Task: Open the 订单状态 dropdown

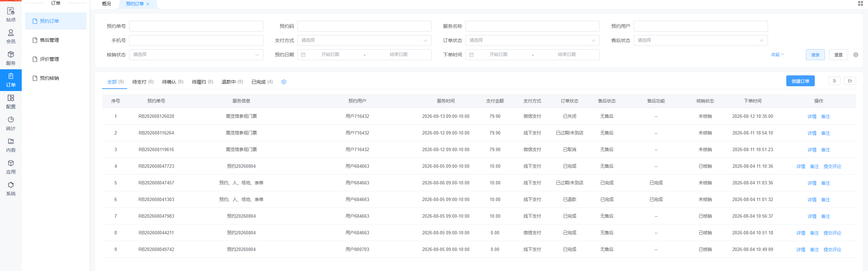Action: 532,40
